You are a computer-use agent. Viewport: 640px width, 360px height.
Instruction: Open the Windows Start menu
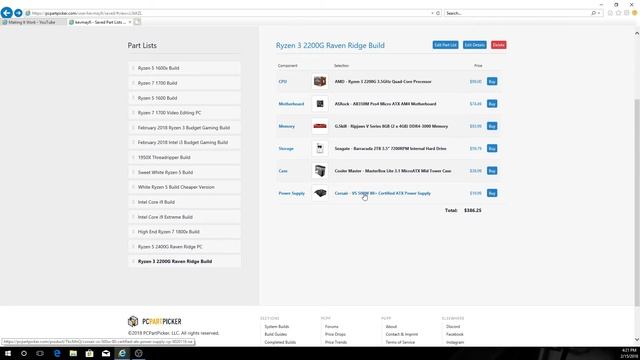[7, 353]
